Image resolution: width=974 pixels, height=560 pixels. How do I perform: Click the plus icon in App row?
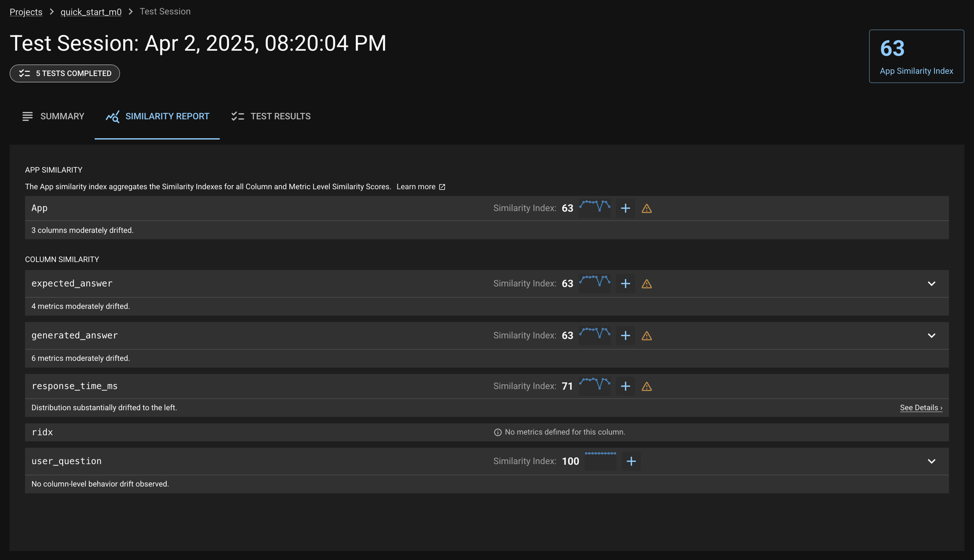[625, 208]
